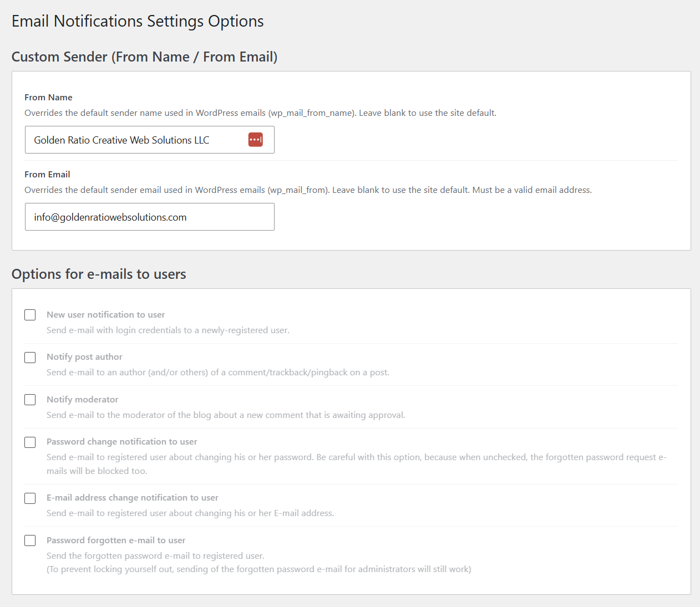700x607 pixels.
Task: Enable Password change notification to user
Action: click(30, 442)
